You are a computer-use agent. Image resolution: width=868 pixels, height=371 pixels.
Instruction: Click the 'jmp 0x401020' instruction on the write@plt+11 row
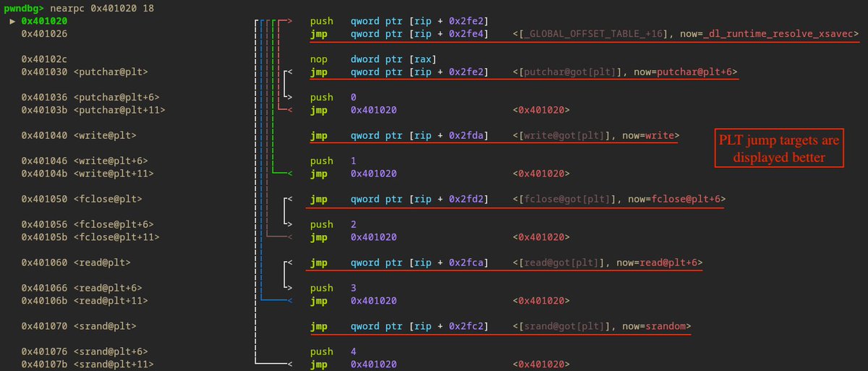(353, 174)
